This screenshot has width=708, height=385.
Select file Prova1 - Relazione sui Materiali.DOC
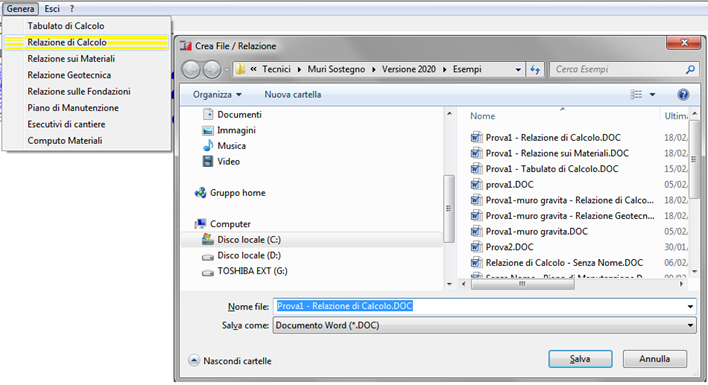[557, 153]
